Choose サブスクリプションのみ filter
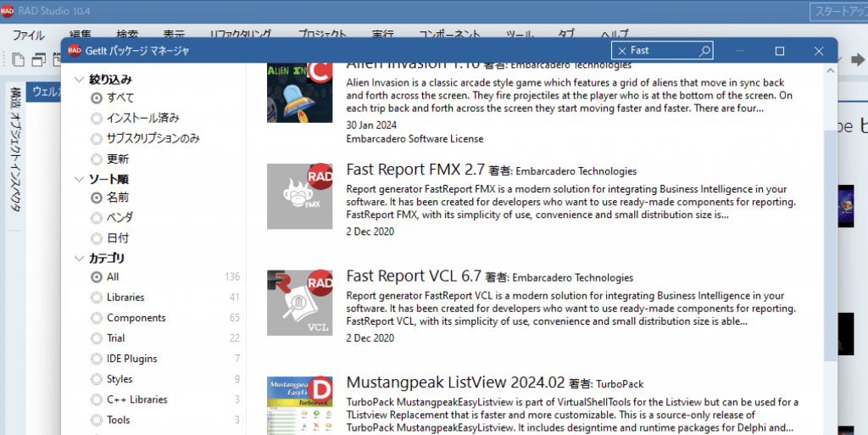This screenshot has height=435, width=868. click(x=97, y=139)
